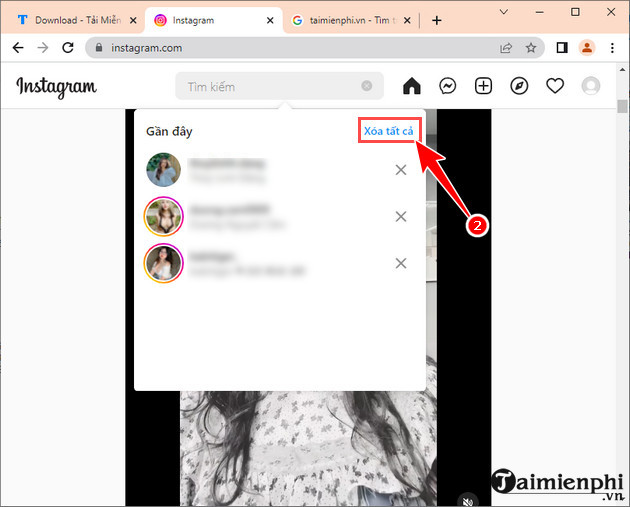This screenshot has height=507, width=630.
Task: Create new post plus icon
Action: (x=483, y=86)
